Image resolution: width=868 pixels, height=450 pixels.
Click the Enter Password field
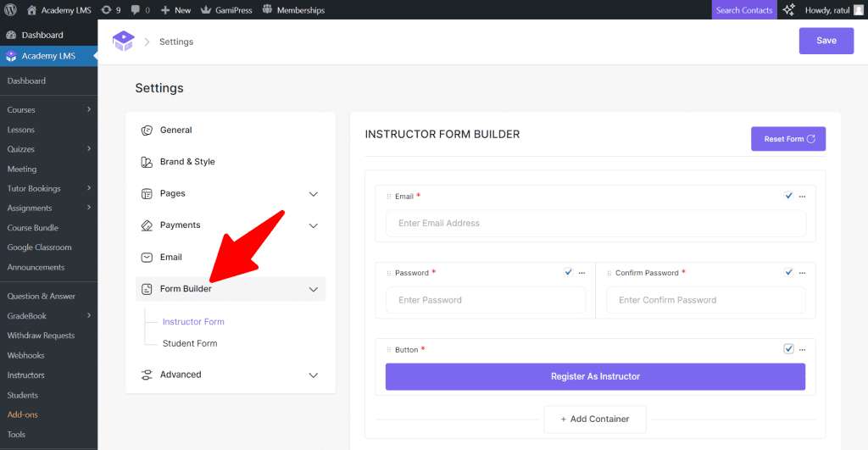click(486, 300)
